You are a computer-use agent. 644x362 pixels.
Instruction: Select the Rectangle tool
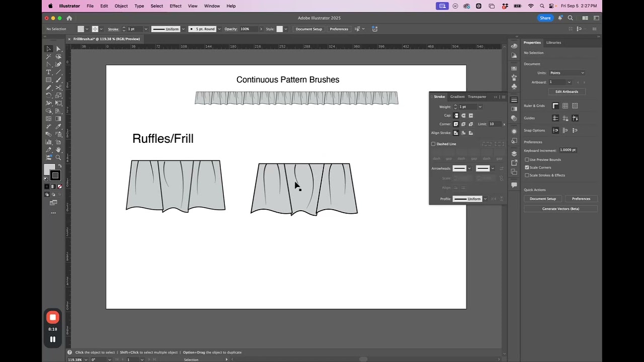tap(49, 80)
